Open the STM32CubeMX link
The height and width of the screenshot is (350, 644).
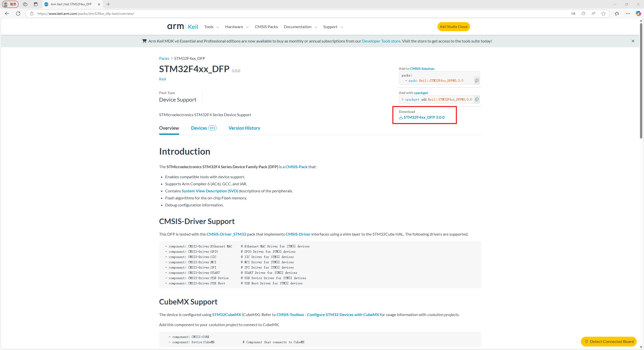point(226,315)
